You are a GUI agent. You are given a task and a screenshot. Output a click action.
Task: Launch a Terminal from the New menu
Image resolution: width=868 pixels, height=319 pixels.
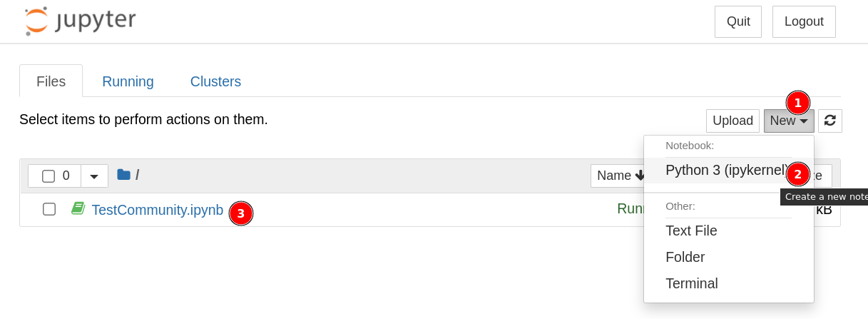tap(691, 283)
